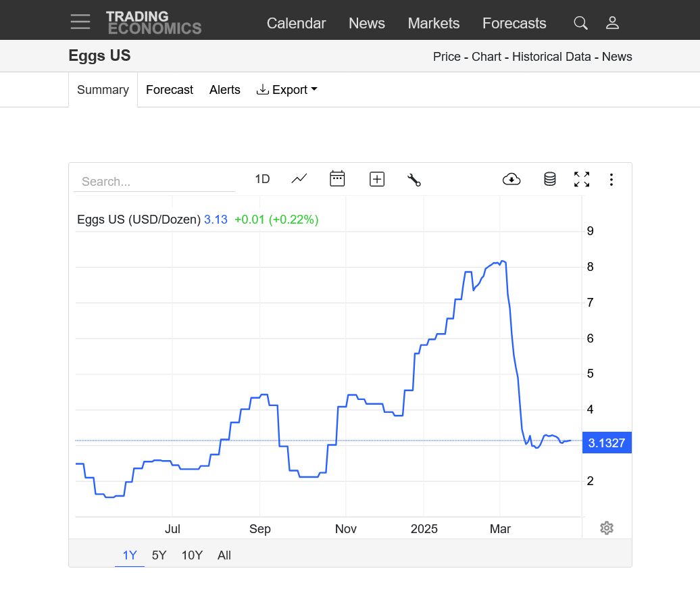Change chart type with line icon
The width and height of the screenshot is (700, 602).
point(299,179)
